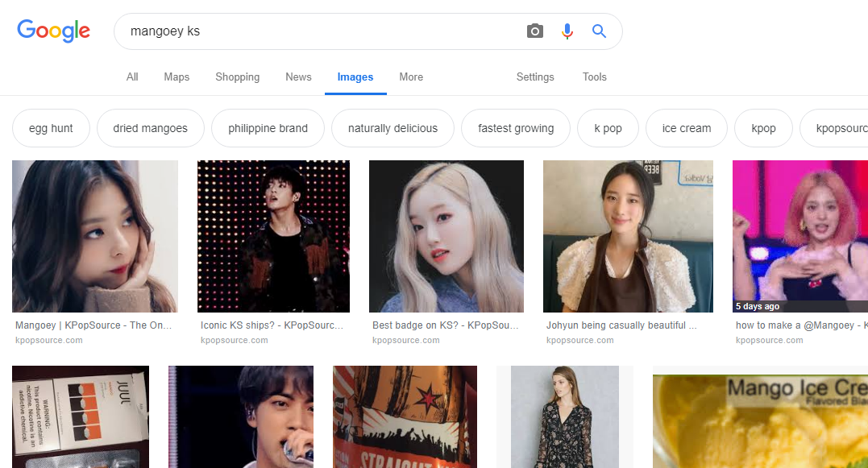Open the 'Johyun being casually beautiful' thumbnail
Viewport: 868px width, 468px height.
click(628, 236)
